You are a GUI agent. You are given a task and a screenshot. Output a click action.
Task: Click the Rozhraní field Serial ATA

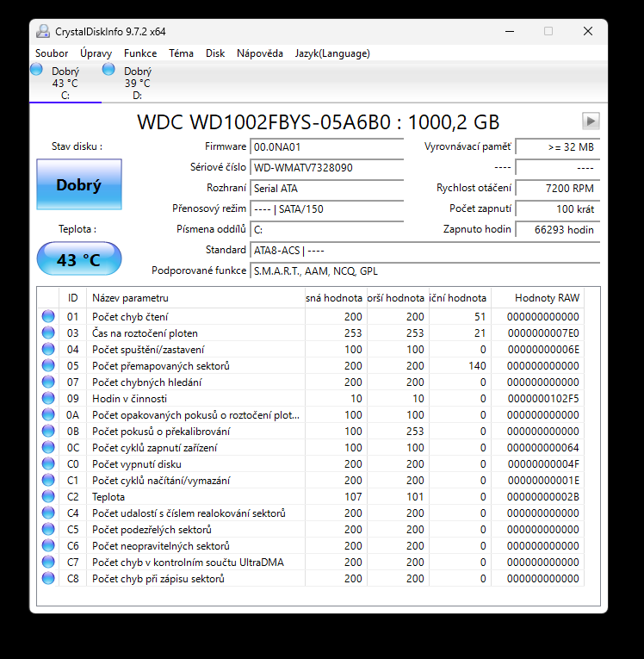click(x=327, y=188)
